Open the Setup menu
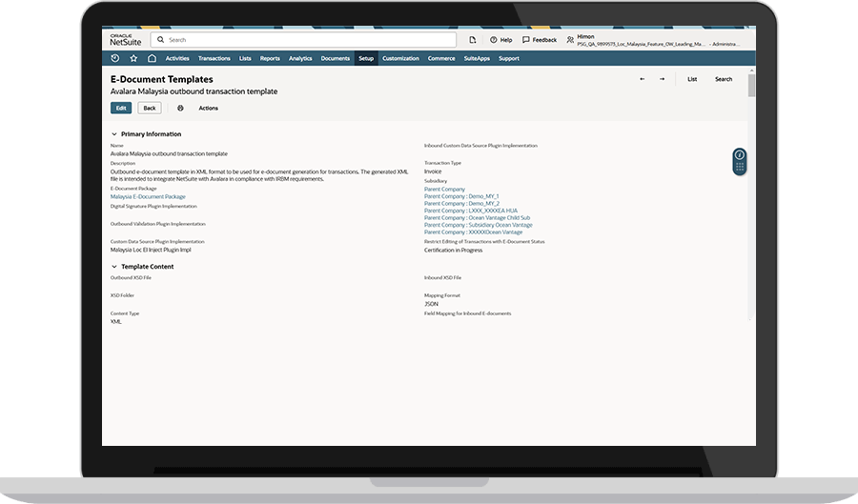 pos(366,58)
